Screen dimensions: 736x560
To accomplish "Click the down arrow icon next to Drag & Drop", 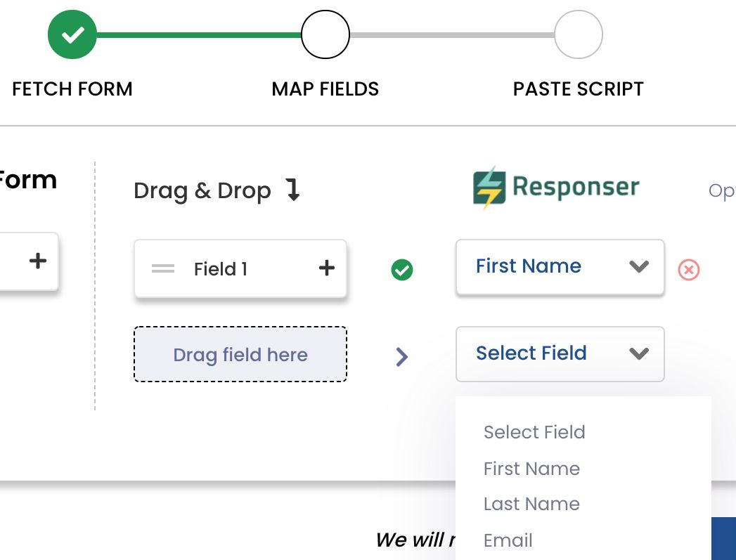I will [x=293, y=190].
